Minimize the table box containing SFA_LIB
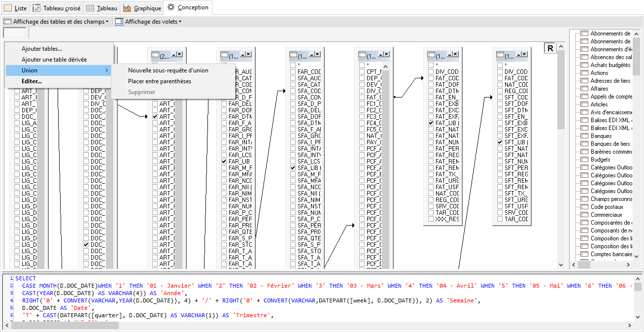The width and height of the screenshot is (644, 332). click(311, 54)
